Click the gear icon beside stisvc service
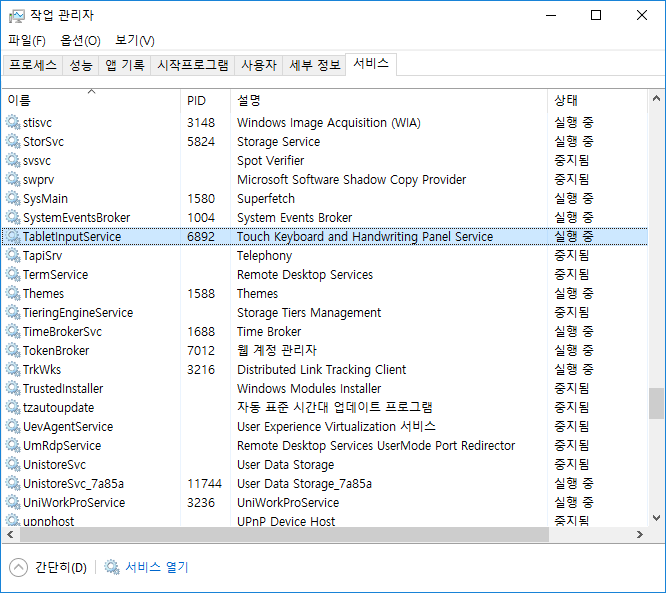This screenshot has height=593, width=666. [x=13, y=123]
